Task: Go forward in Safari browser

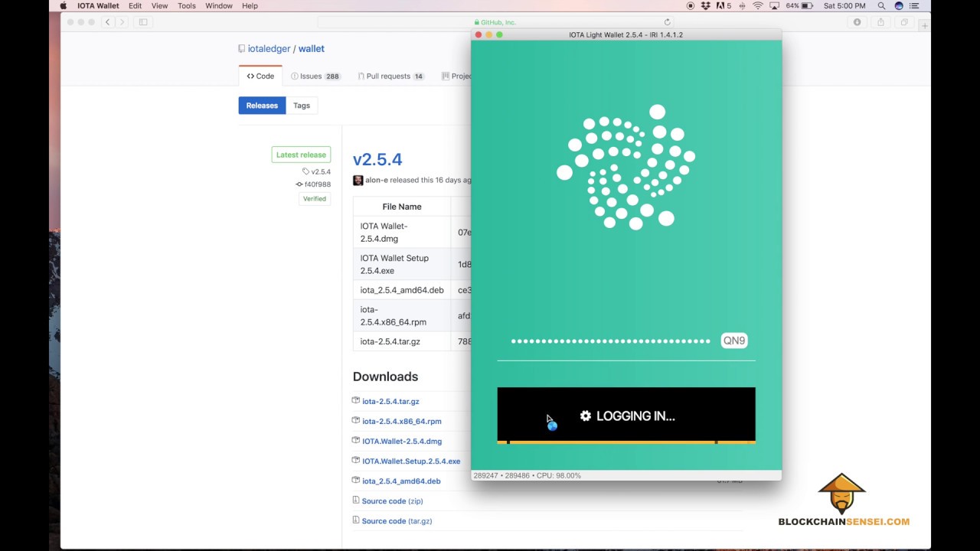Action: (122, 22)
